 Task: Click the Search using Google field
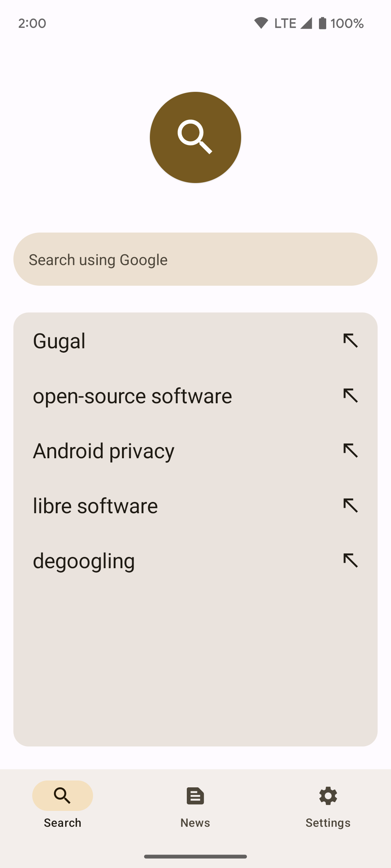(x=195, y=259)
